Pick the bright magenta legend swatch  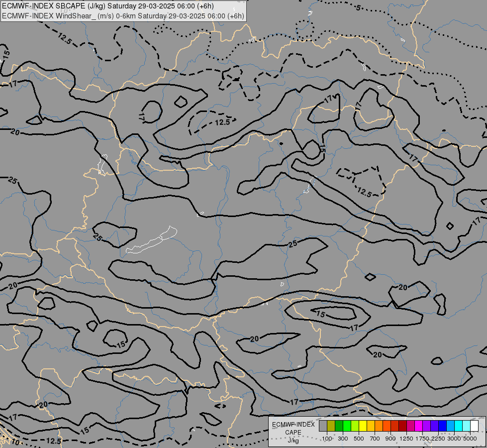point(418,426)
